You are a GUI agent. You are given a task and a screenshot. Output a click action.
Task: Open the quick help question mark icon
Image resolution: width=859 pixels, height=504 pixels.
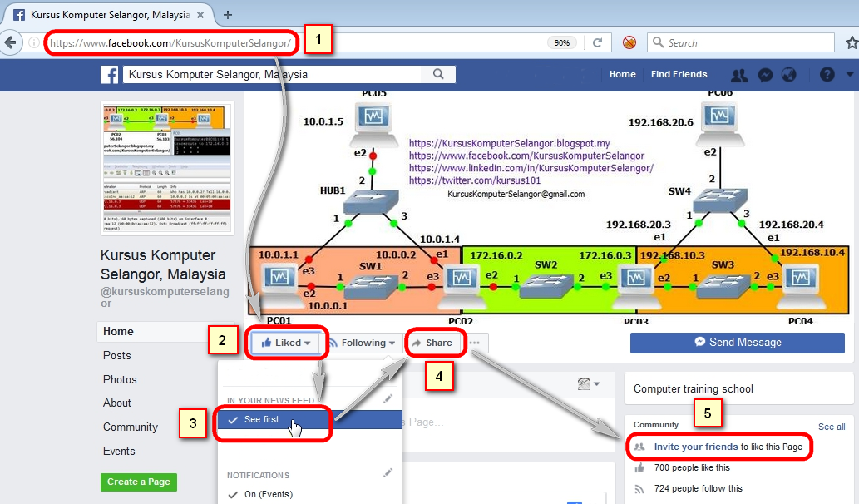[827, 75]
